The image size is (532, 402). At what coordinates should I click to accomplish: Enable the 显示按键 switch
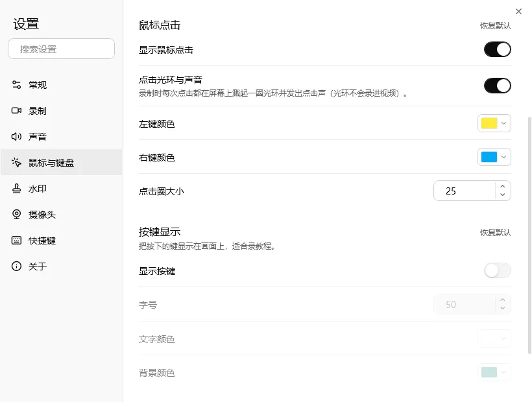pos(498,270)
